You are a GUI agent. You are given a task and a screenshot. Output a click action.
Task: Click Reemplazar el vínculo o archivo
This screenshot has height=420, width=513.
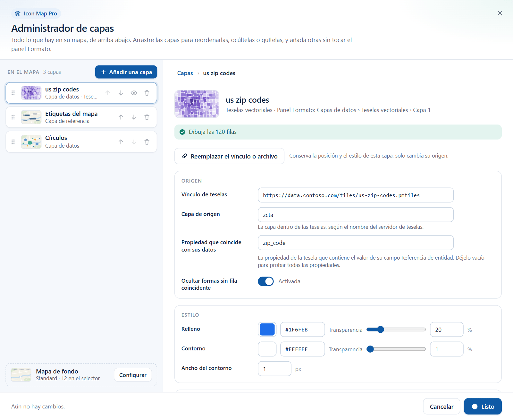(229, 156)
